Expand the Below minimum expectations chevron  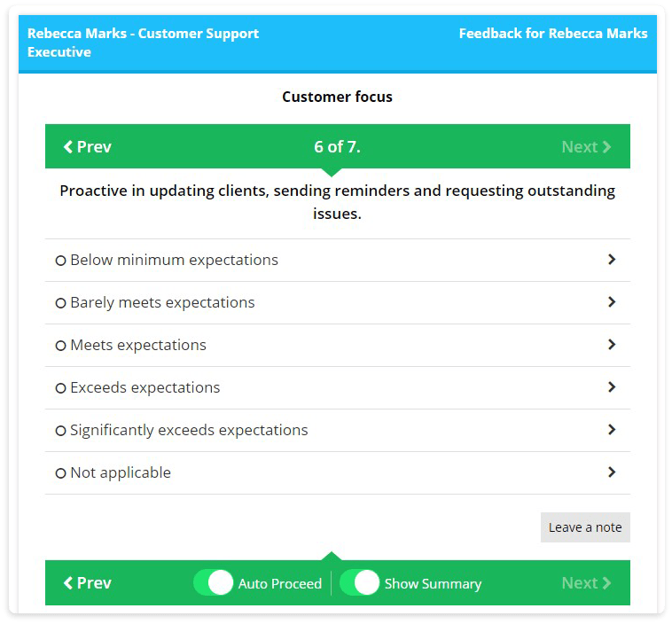pos(612,260)
